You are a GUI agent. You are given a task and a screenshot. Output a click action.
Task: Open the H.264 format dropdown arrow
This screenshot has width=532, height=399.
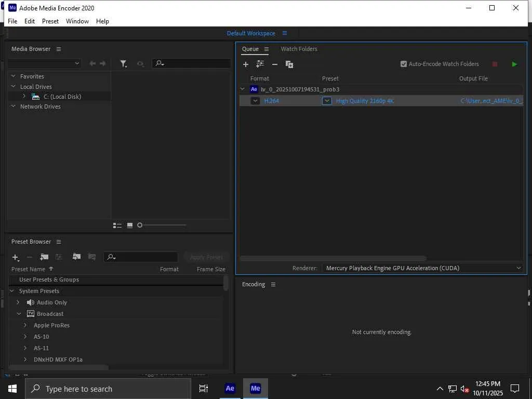[255, 101]
